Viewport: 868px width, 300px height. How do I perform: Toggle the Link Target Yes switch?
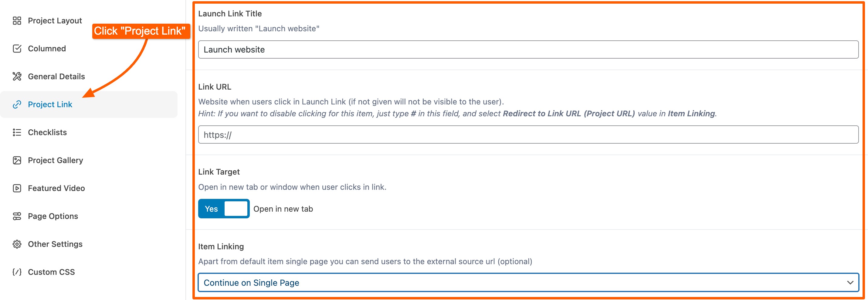click(x=223, y=209)
